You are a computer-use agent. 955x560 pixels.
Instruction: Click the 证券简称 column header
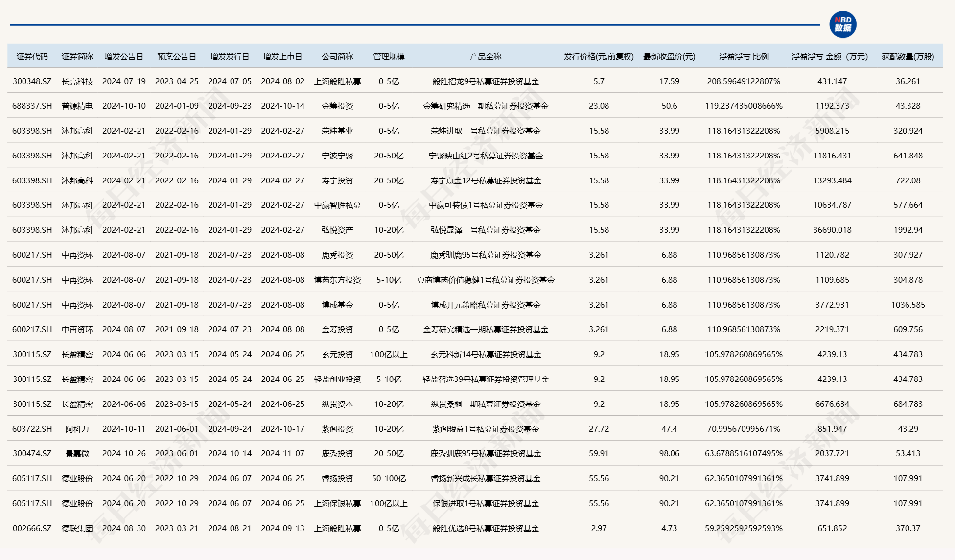[77, 57]
